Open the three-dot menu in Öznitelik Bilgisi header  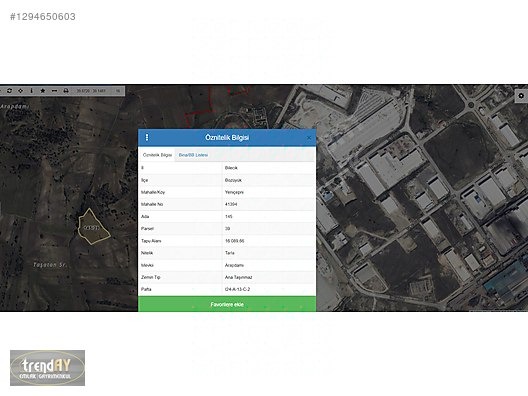coord(147,137)
